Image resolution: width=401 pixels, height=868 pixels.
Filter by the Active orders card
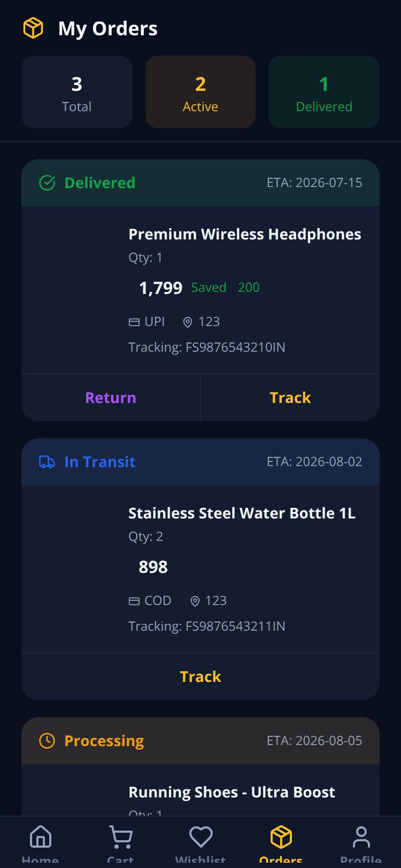(200, 92)
